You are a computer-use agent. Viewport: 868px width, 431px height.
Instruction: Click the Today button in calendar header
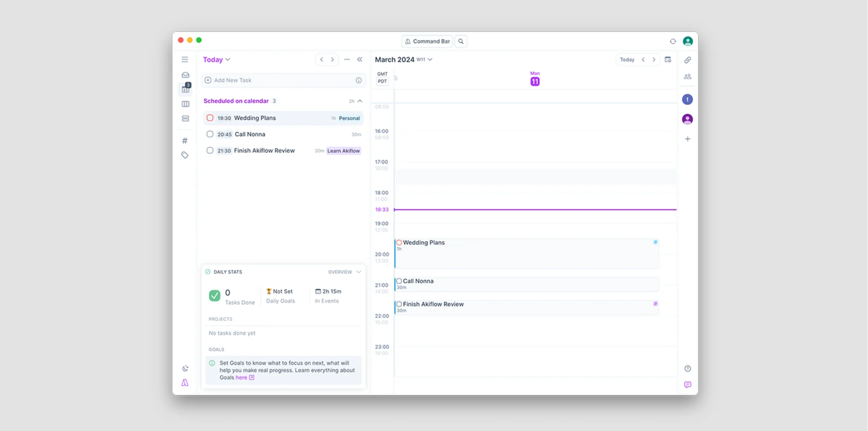(627, 59)
